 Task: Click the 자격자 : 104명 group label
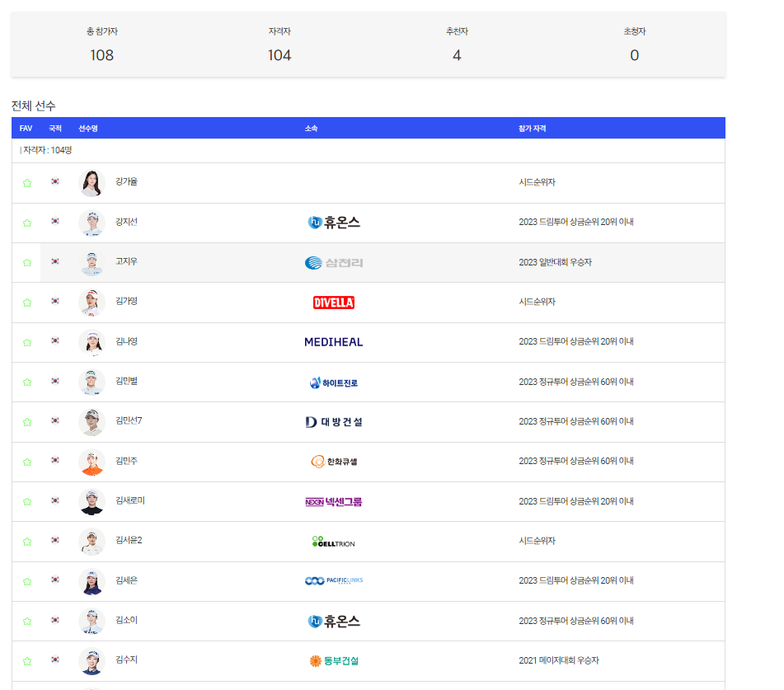click(46, 150)
